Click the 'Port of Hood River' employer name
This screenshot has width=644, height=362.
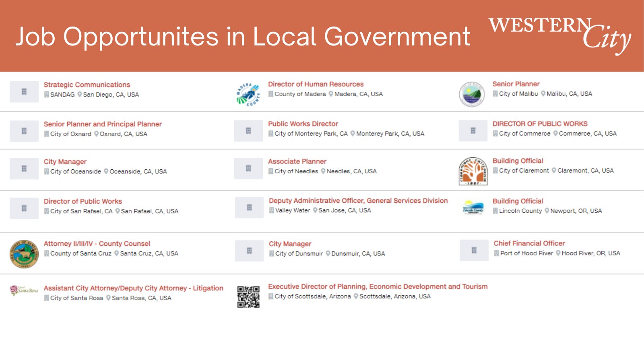tap(527, 253)
